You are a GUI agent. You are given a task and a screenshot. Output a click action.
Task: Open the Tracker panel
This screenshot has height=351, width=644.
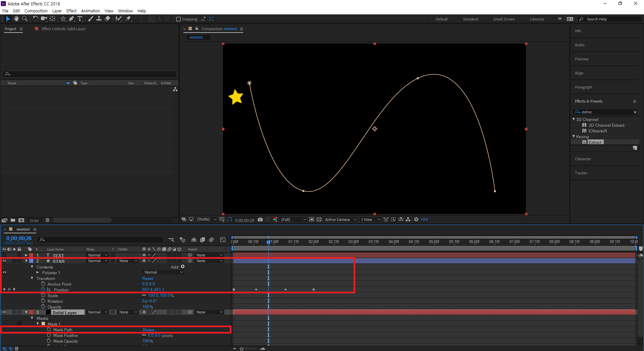(581, 173)
